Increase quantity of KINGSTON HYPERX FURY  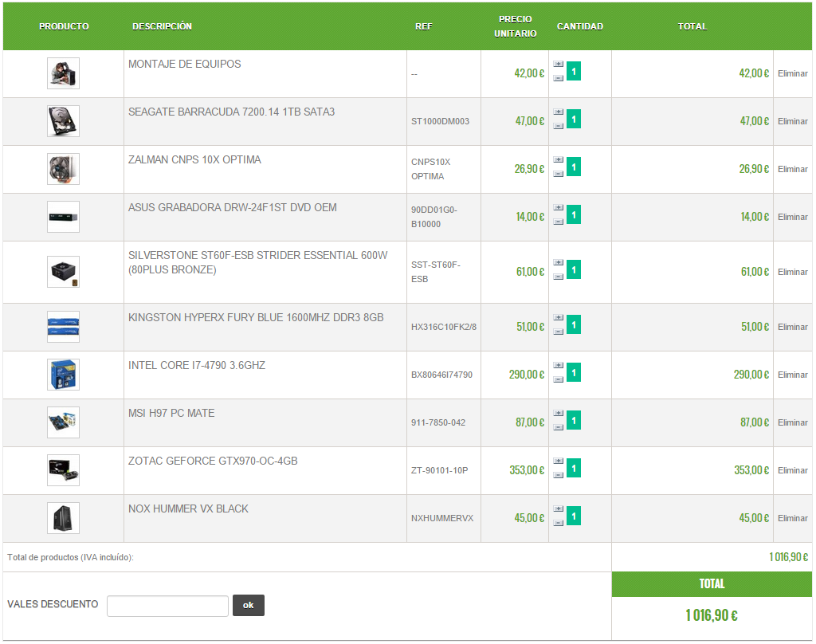(559, 317)
